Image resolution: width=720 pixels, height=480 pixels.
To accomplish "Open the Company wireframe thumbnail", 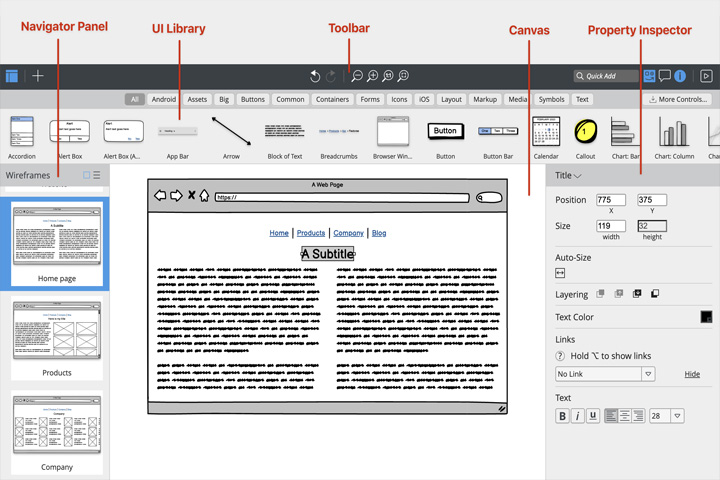I will click(57, 433).
